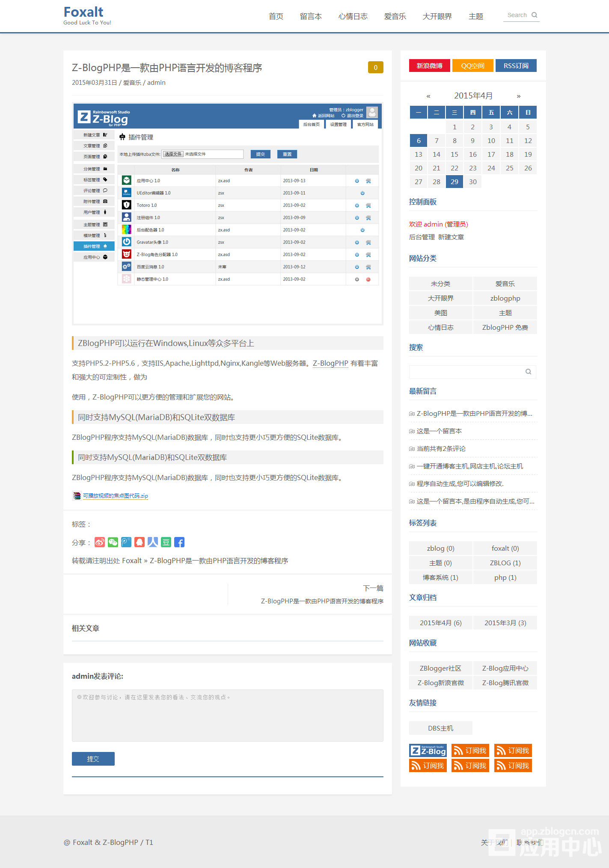Click the Z-BlogPHP inline link in the paragraph
The width and height of the screenshot is (609, 868).
[x=330, y=363]
